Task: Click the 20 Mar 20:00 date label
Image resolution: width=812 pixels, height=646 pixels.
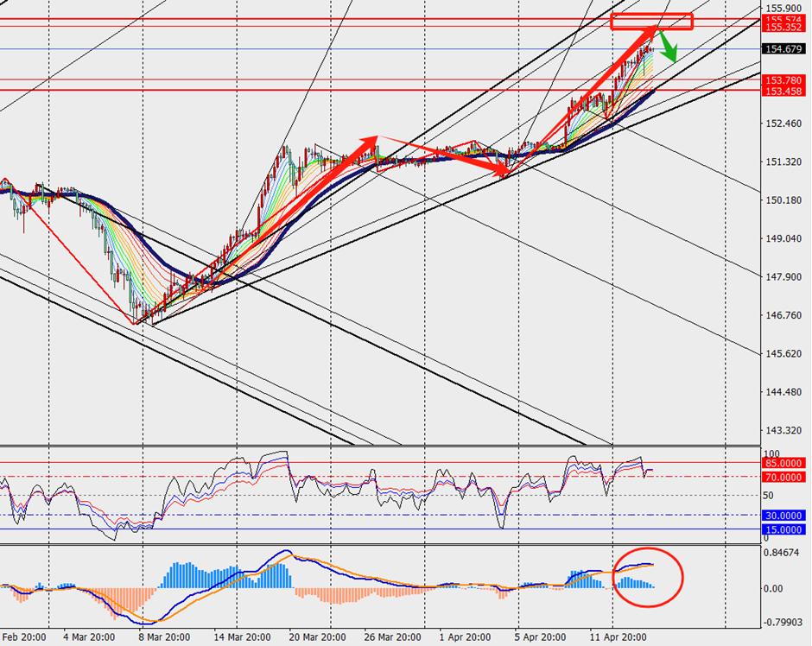Action: (x=317, y=637)
